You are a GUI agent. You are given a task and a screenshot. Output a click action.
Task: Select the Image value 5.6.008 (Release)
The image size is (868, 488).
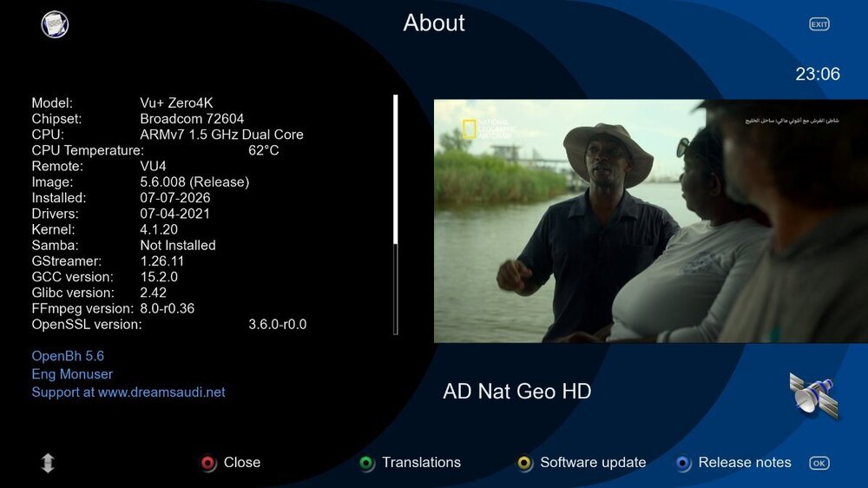pos(194,182)
